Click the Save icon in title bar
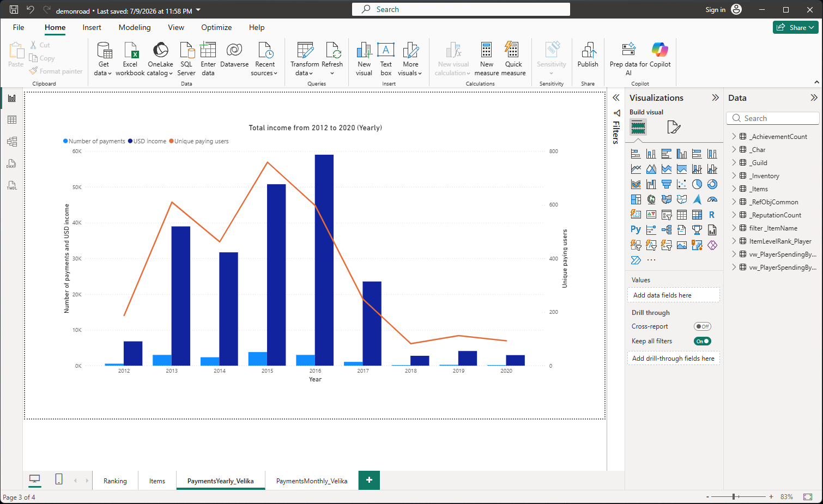This screenshot has height=504, width=823. pyautogui.click(x=14, y=10)
